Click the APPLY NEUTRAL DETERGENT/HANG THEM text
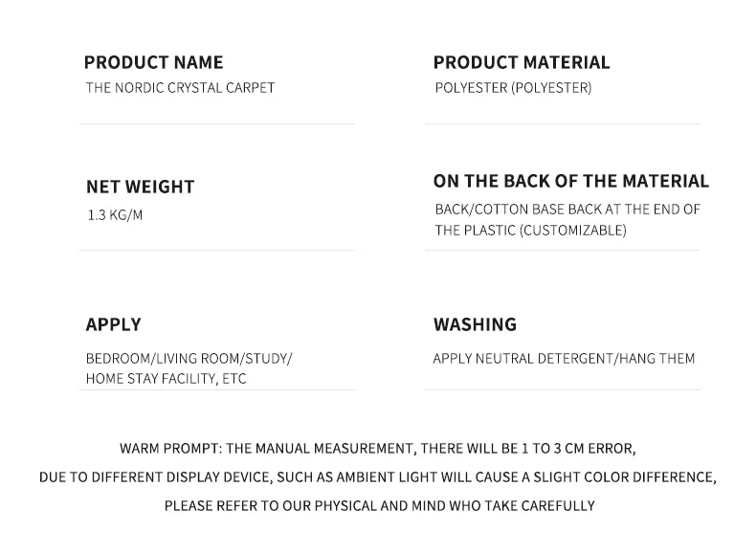This screenshot has width=756, height=554. [564, 359]
